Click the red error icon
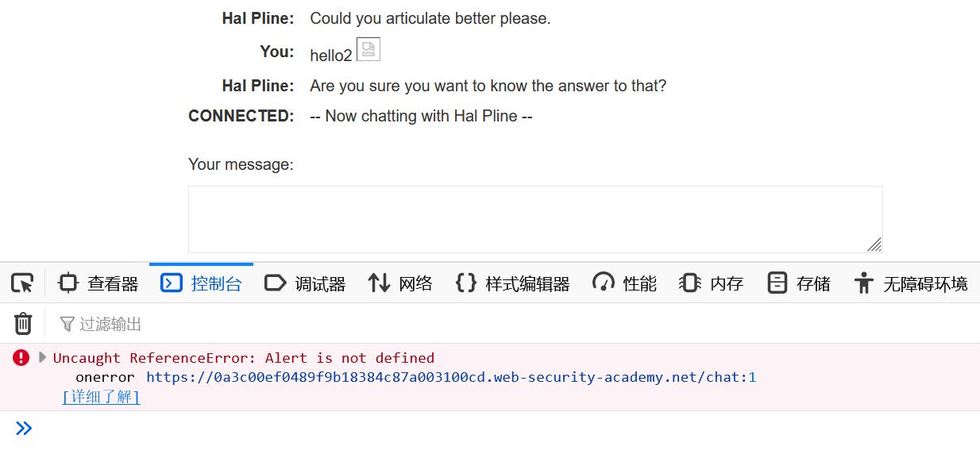980x458 pixels. click(x=21, y=357)
